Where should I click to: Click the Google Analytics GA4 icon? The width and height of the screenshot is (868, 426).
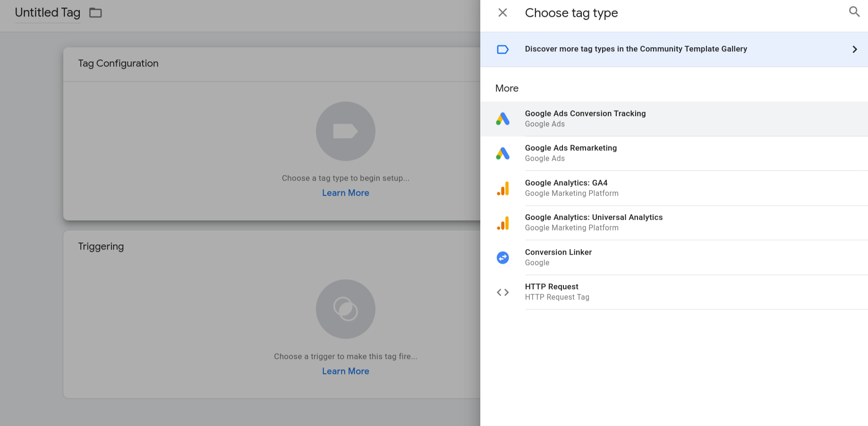[502, 188]
